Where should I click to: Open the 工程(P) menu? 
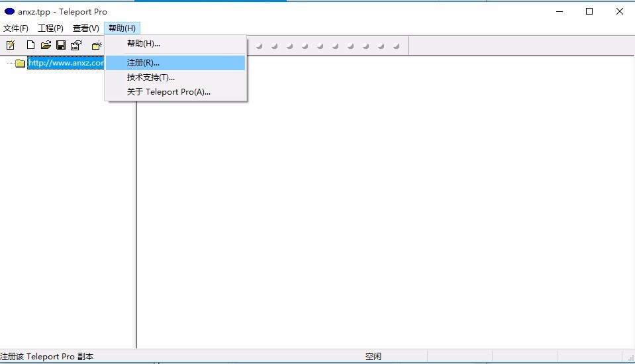(x=50, y=28)
